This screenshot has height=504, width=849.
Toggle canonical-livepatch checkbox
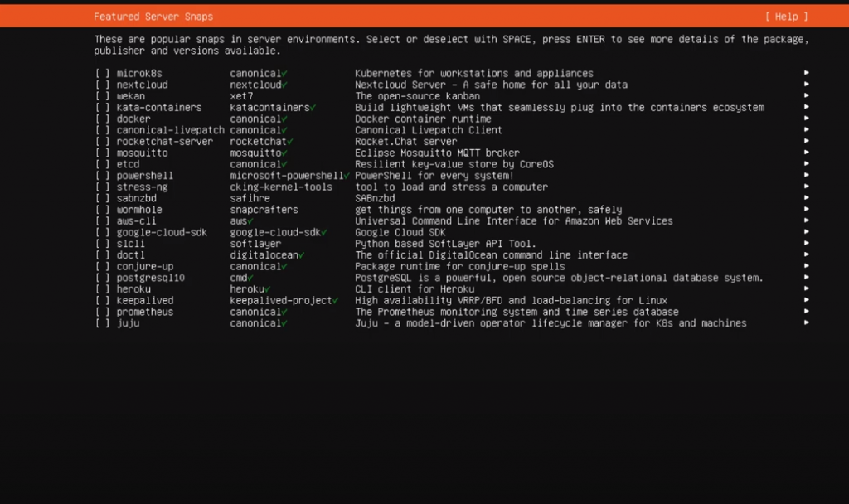pos(102,130)
